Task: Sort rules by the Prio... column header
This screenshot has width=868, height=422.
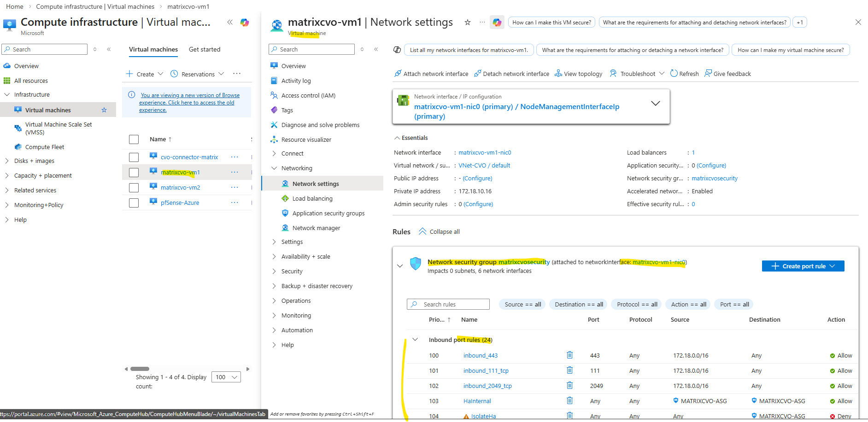Action: [x=440, y=319]
